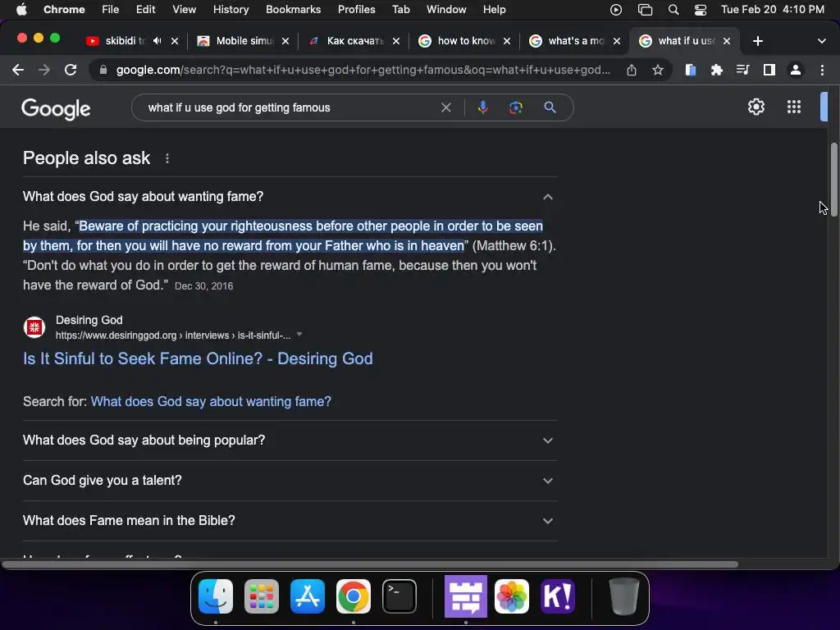This screenshot has height=630, width=840.
Task: Open the Chrome profile avatar
Action: point(796,70)
